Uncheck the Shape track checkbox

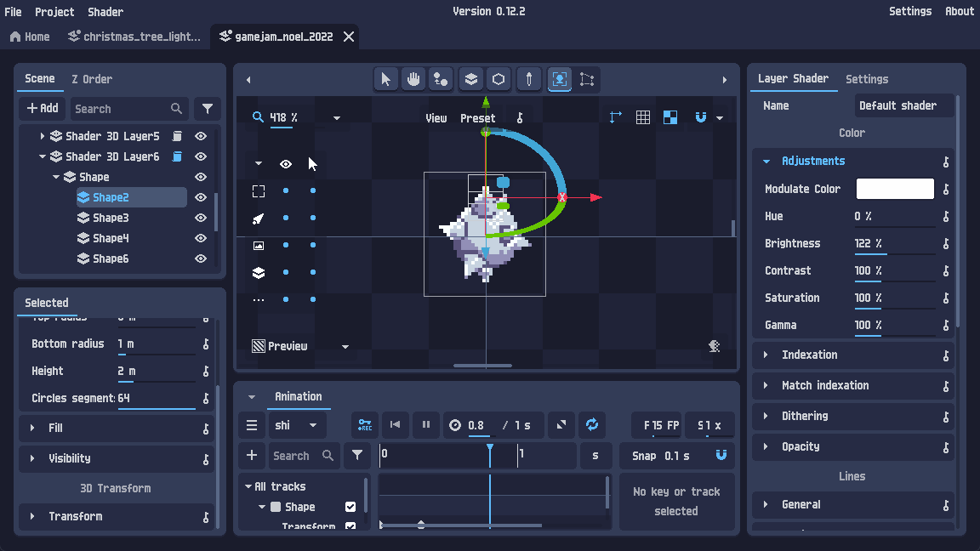click(350, 507)
